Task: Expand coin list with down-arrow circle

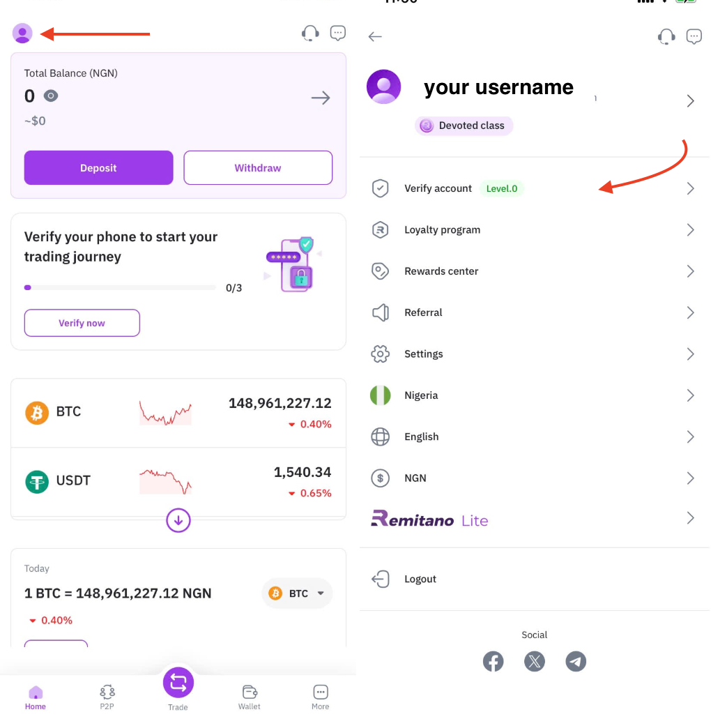Action: click(178, 520)
